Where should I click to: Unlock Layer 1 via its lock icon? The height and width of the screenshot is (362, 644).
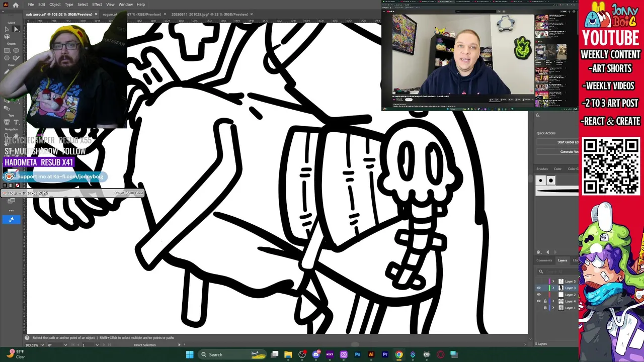(x=545, y=308)
